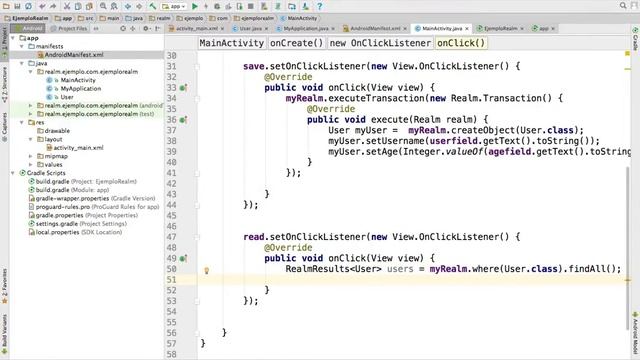
Task: Expand the androidTest package node
Action: point(30,105)
